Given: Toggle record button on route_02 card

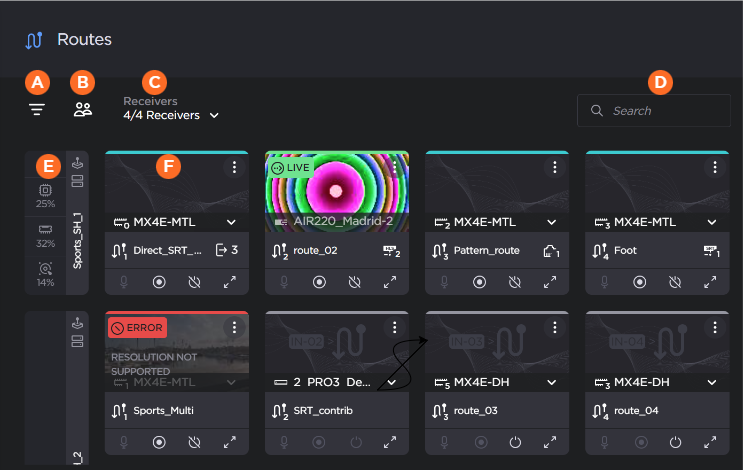Looking at the screenshot, I should point(319,282).
